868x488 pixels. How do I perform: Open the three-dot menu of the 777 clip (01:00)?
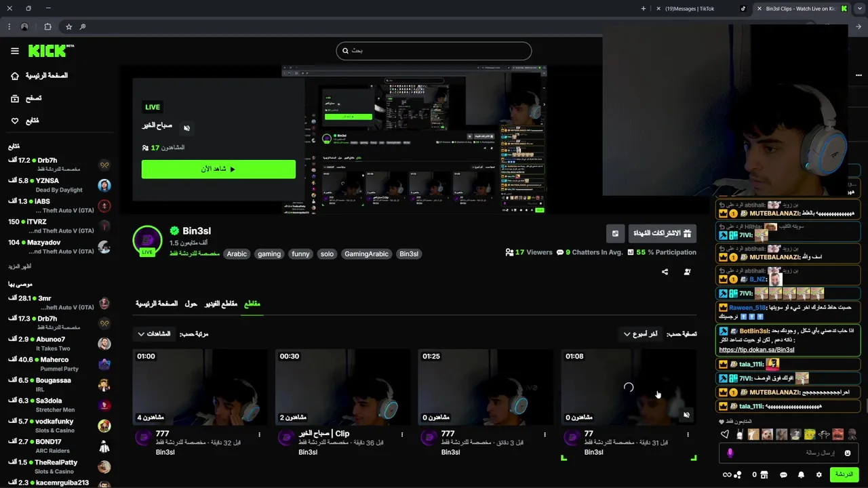(259, 434)
